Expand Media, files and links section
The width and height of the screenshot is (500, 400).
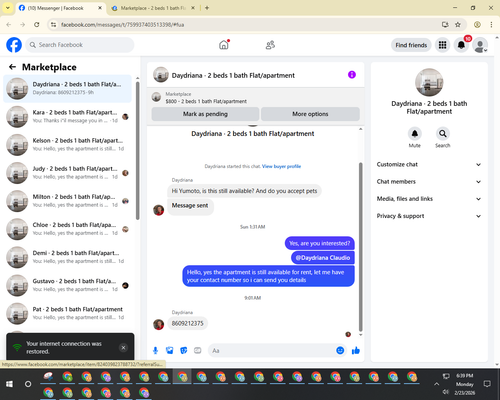pos(429,199)
